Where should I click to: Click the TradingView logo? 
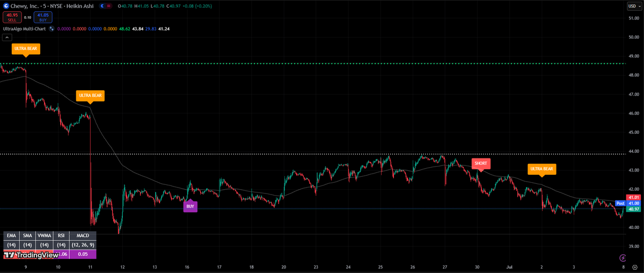tap(32, 255)
